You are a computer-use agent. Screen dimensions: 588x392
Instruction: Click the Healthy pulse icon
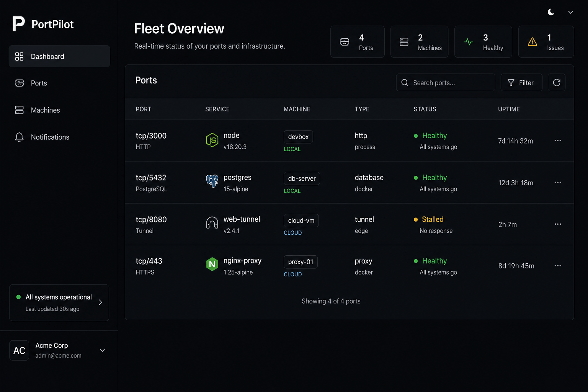(468, 42)
